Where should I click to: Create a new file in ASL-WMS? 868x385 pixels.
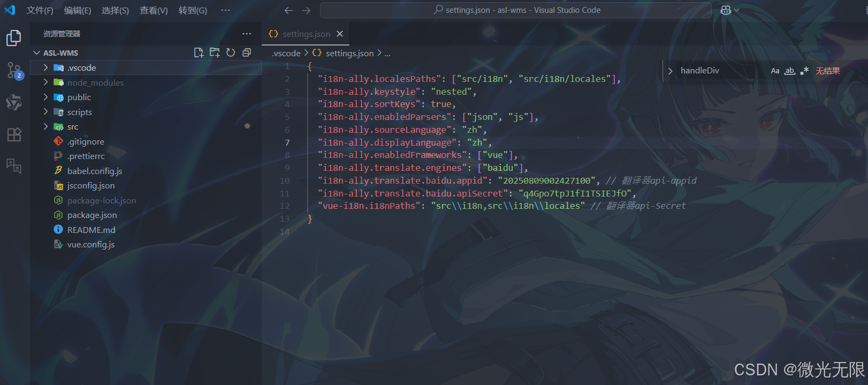(199, 52)
